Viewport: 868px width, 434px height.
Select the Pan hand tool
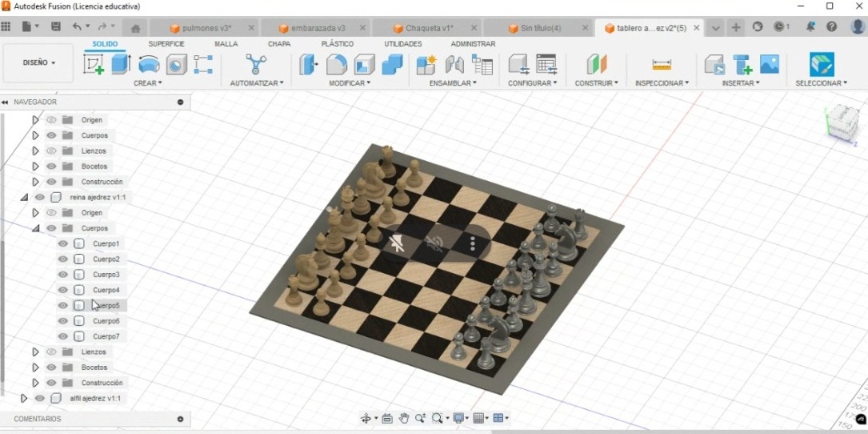[x=403, y=418]
